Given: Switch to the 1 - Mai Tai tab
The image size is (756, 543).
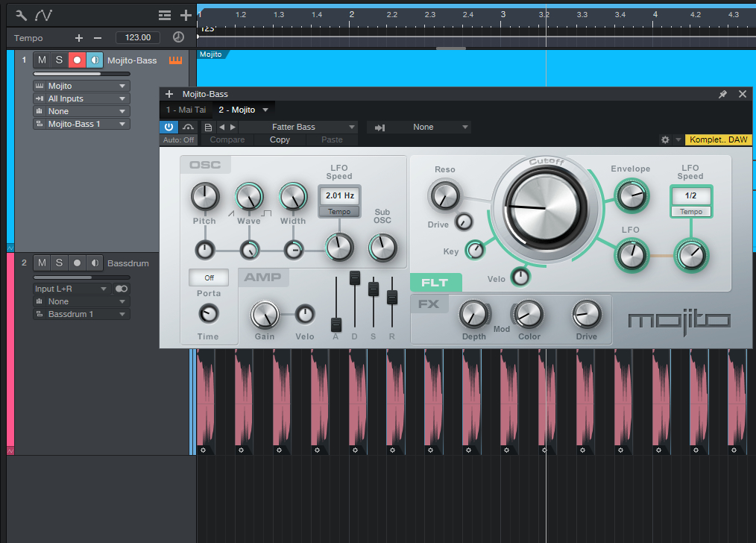Looking at the screenshot, I should coord(186,110).
